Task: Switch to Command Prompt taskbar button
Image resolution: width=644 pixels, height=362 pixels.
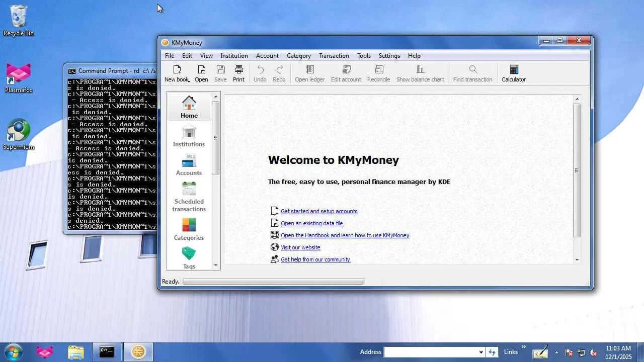Action: coord(107,352)
